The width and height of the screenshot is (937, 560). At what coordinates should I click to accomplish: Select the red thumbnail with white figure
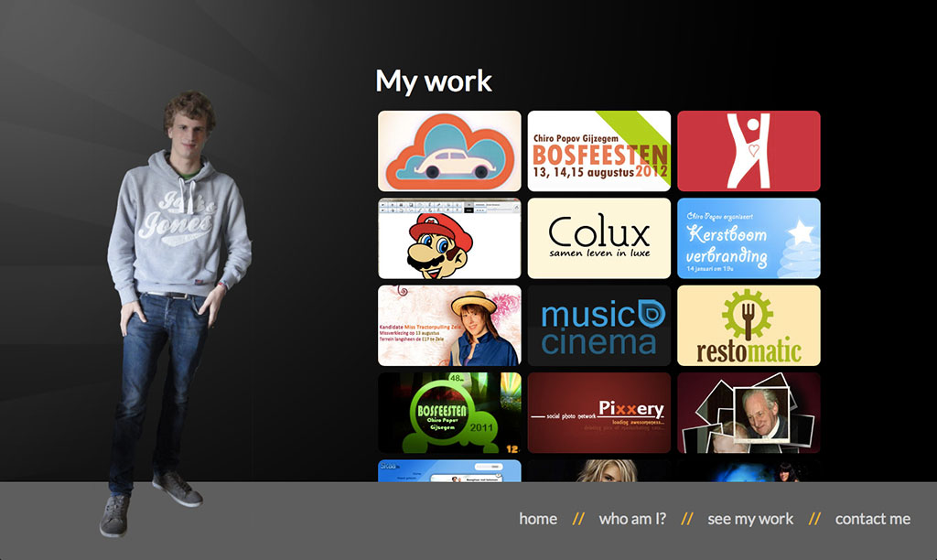pyautogui.click(x=749, y=151)
